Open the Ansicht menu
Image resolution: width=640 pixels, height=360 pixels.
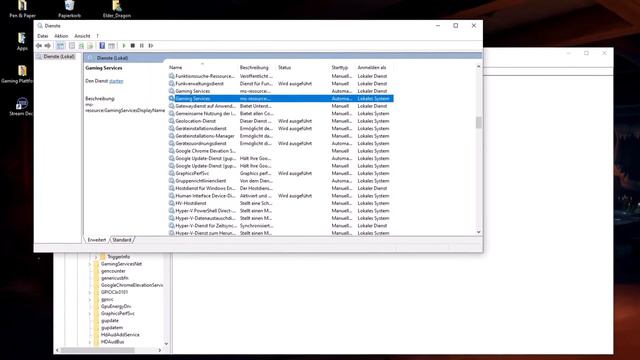coord(82,36)
